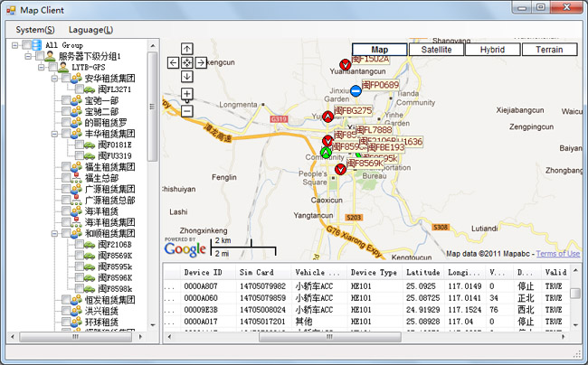Click the map re-center button between arrows
This screenshot has height=365, width=588.
tap(186, 62)
